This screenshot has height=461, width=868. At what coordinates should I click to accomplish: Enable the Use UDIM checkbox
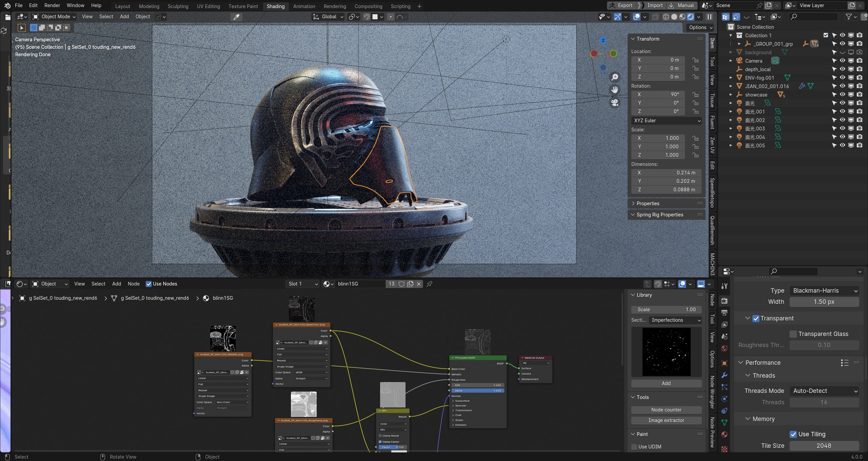point(634,447)
